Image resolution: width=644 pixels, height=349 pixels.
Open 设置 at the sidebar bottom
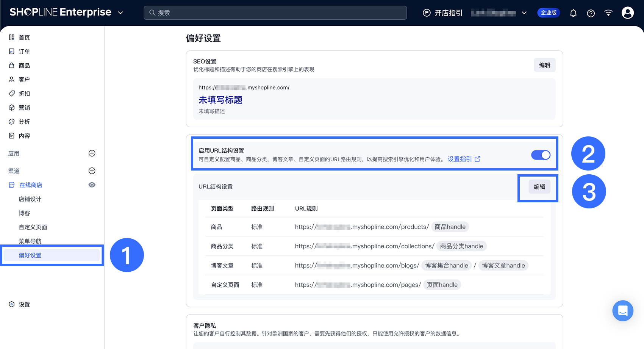[24, 304]
